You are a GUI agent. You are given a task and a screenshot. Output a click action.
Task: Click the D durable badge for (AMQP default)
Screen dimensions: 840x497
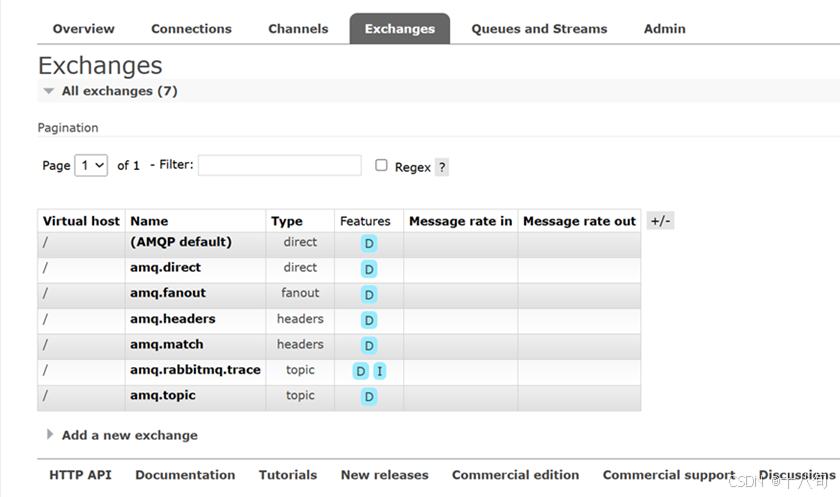click(x=369, y=244)
